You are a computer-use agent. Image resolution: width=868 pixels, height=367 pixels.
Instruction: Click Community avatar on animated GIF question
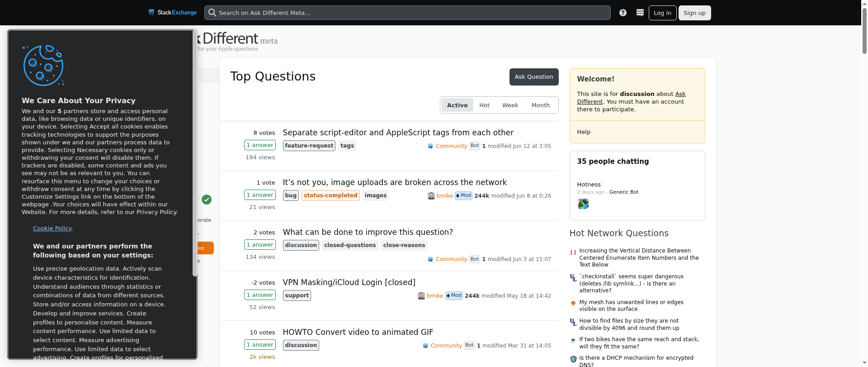425,346
